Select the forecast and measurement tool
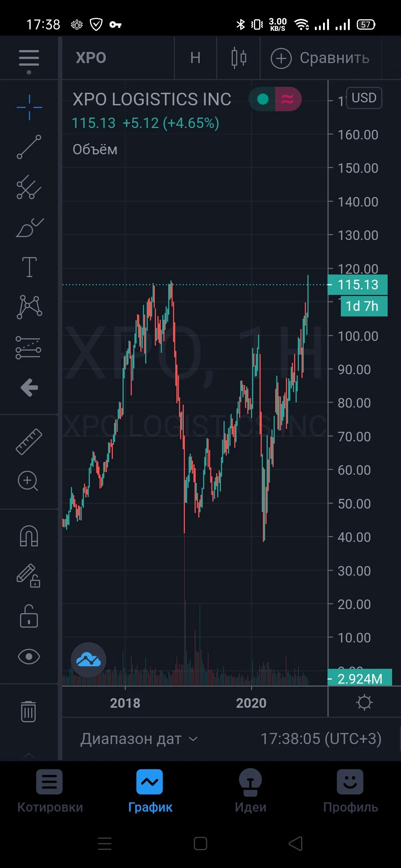 click(x=29, y=348)
